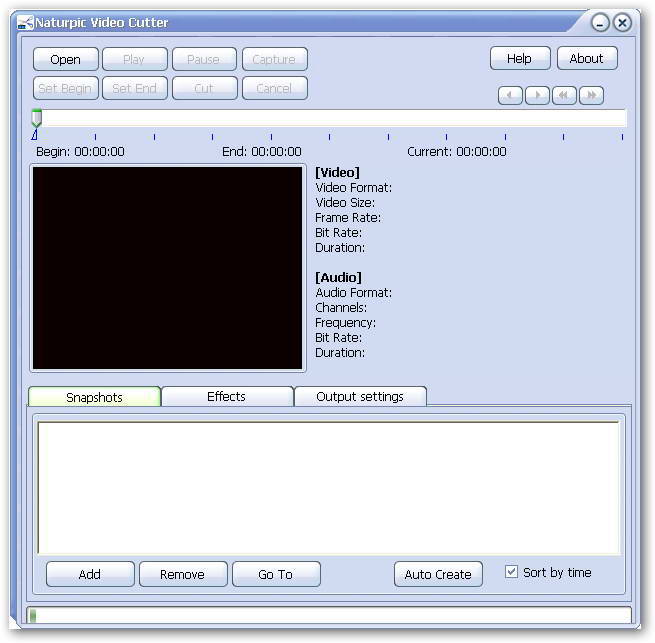The height and width of the screenshot is (643, 655).
Task: Click the green-topped timeline slider thumb
Action: tap(37, 118)
